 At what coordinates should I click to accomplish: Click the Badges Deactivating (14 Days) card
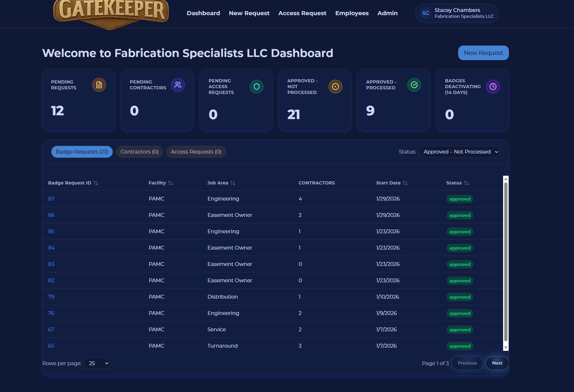click(472, 100)
